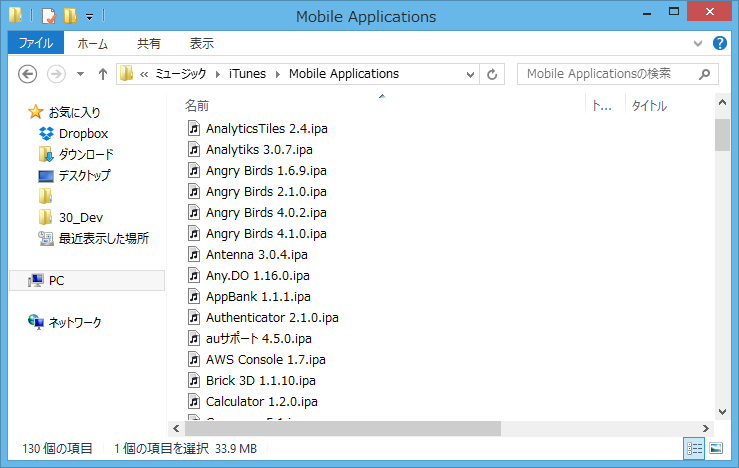Switch to large icons view in status bar
This screenshot has height=468, width=739.
[x=716, y=448]
